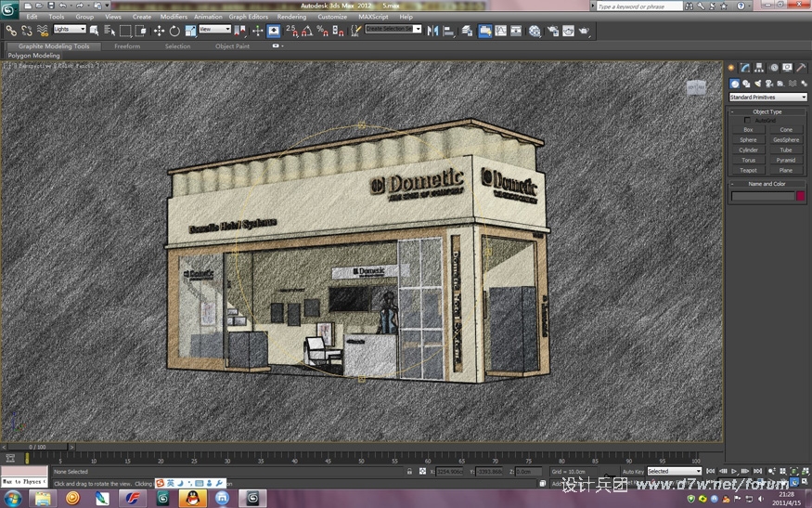
Task: Click the object color swatch
Action: pos(801,195)
